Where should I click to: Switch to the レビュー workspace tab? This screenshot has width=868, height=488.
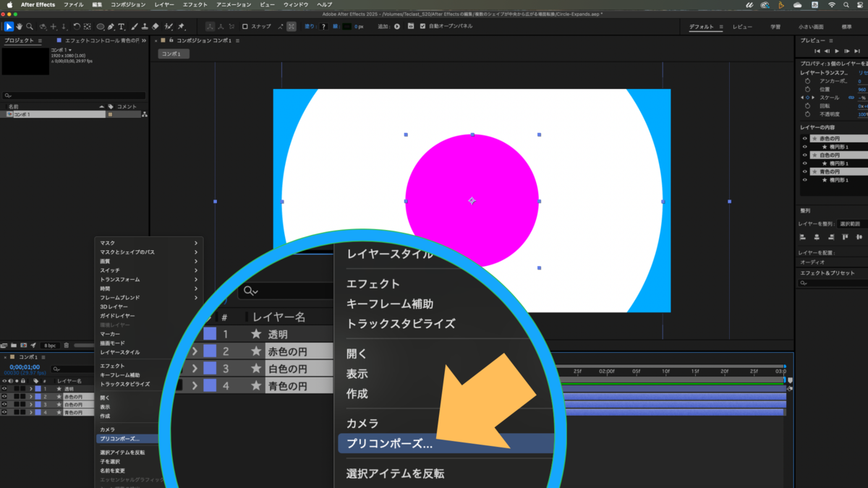742,27
